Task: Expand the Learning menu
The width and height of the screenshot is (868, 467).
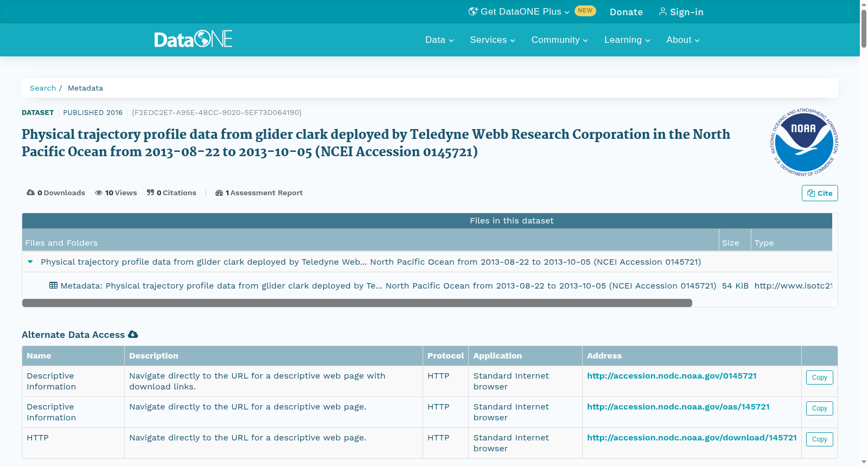Action: pyautogui.click(x=627, y=40)
